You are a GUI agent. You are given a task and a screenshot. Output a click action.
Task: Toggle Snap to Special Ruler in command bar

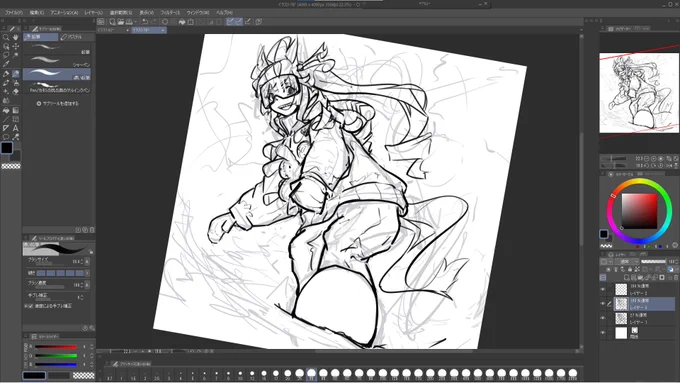[239, 21]
